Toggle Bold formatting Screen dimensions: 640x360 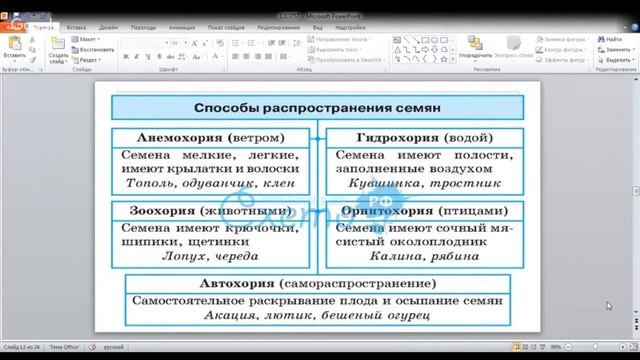point(126,57)
